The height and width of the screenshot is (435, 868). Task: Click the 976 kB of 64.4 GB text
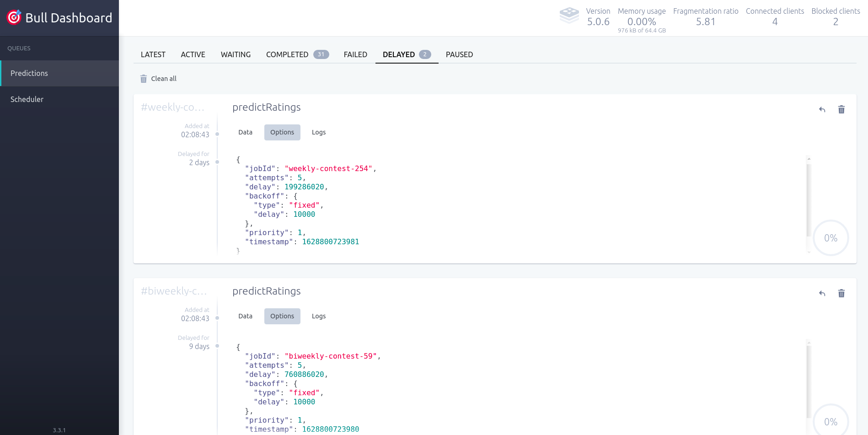tap(642, 31)
